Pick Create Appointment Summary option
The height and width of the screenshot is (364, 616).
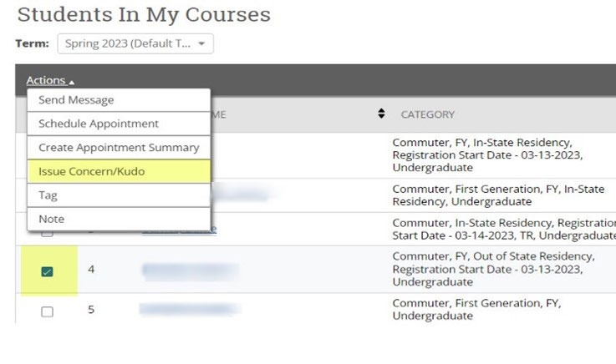point(119,148)
